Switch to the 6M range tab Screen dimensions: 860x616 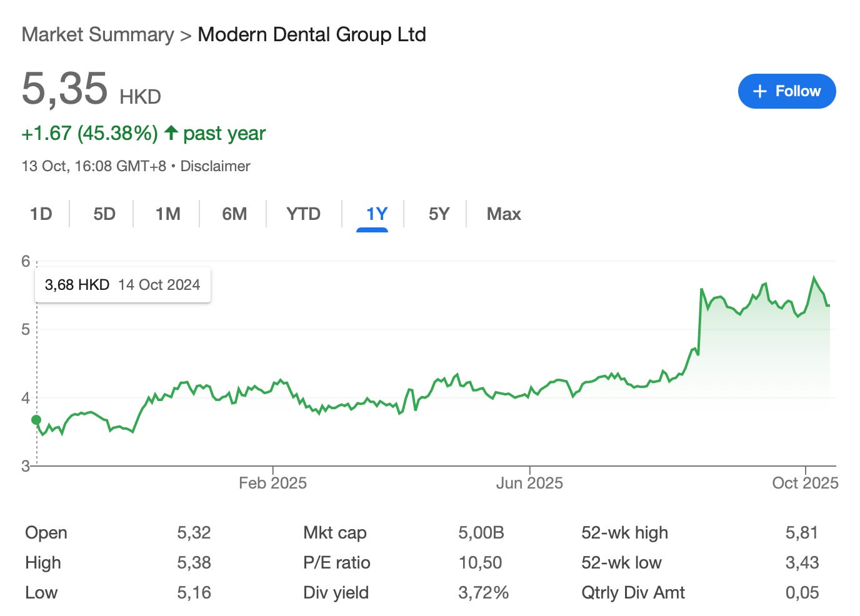tap(234, 214)
